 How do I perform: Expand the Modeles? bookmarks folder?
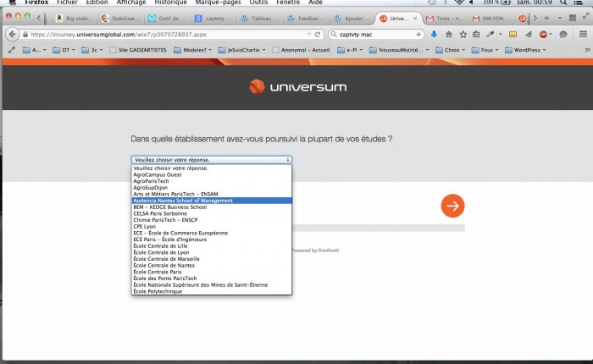193,50
